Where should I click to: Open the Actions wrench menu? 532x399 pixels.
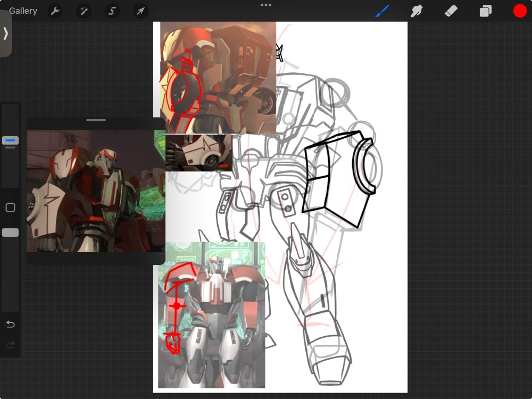point(55,11)
